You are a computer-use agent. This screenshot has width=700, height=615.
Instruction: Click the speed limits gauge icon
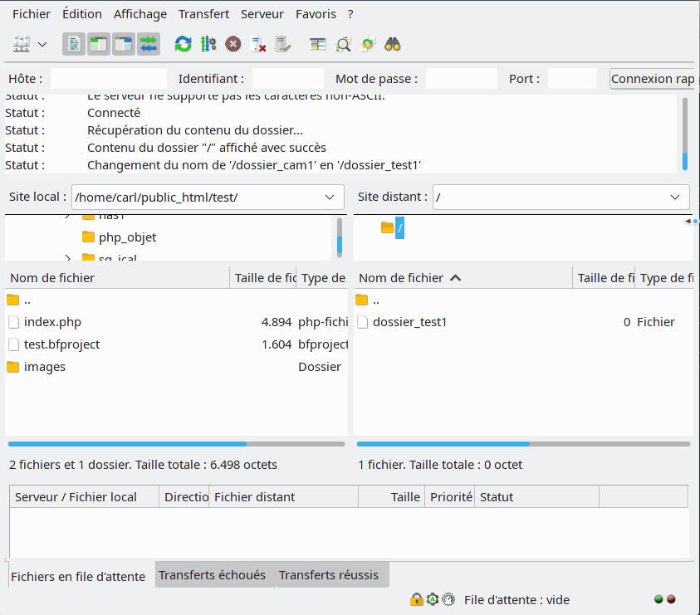pos(448,599)
